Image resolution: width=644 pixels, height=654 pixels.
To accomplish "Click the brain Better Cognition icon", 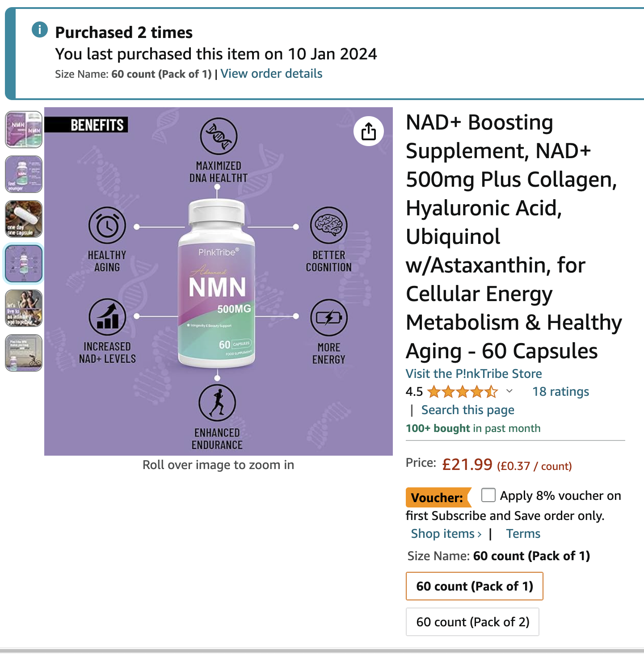I will point(328,225).
